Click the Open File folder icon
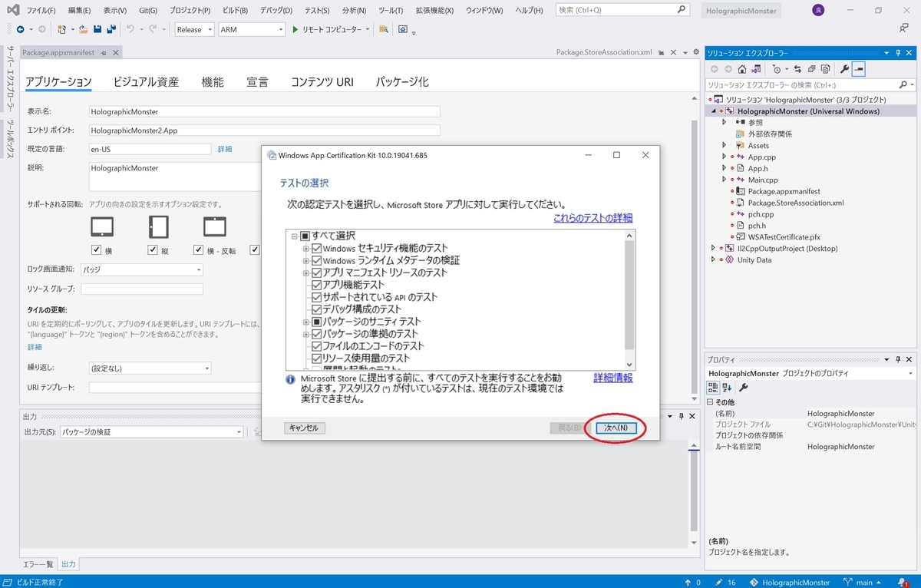Viewport: 921px width, 588px height. [x=82, y=29]
